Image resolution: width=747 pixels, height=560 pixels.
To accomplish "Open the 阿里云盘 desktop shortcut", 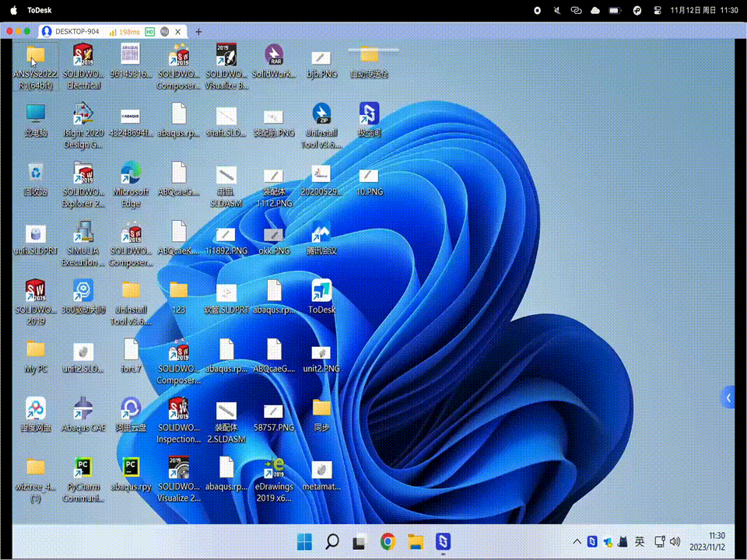I will coord(131,415).
